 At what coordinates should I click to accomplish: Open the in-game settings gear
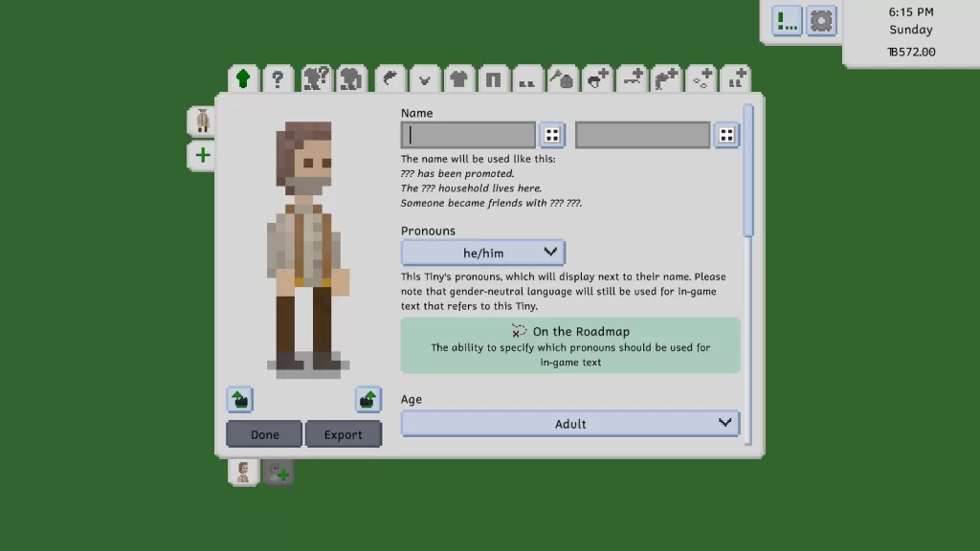[x=821, y=21]
